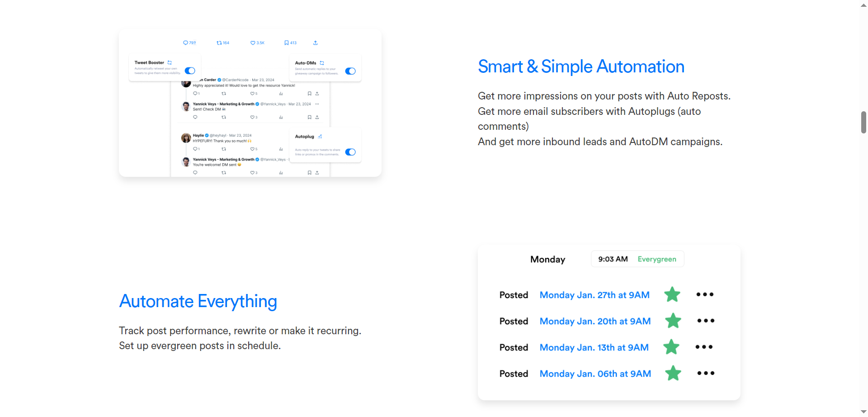Open three-dots menu for Jan. 06th post

(706, 373)
